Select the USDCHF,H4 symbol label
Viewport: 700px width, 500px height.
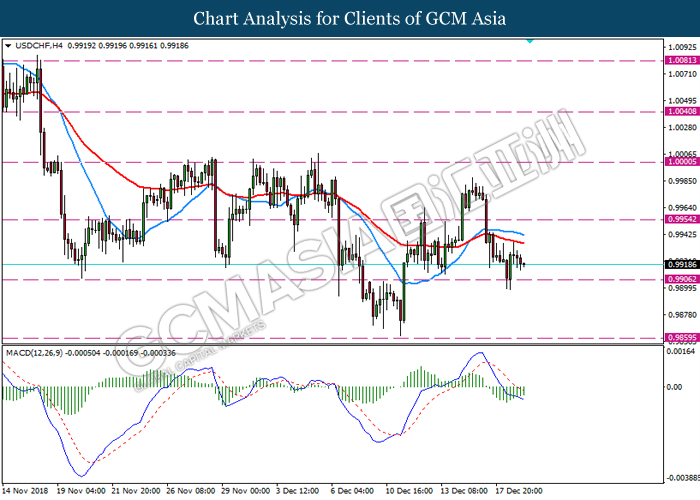[39, 46]
